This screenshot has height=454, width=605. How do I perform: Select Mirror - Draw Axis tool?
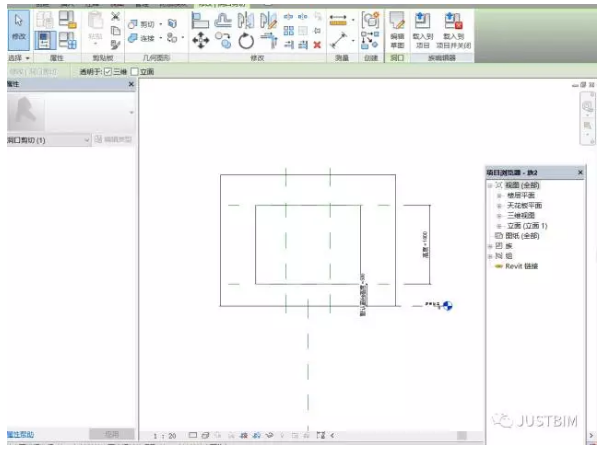pos(269,20)
